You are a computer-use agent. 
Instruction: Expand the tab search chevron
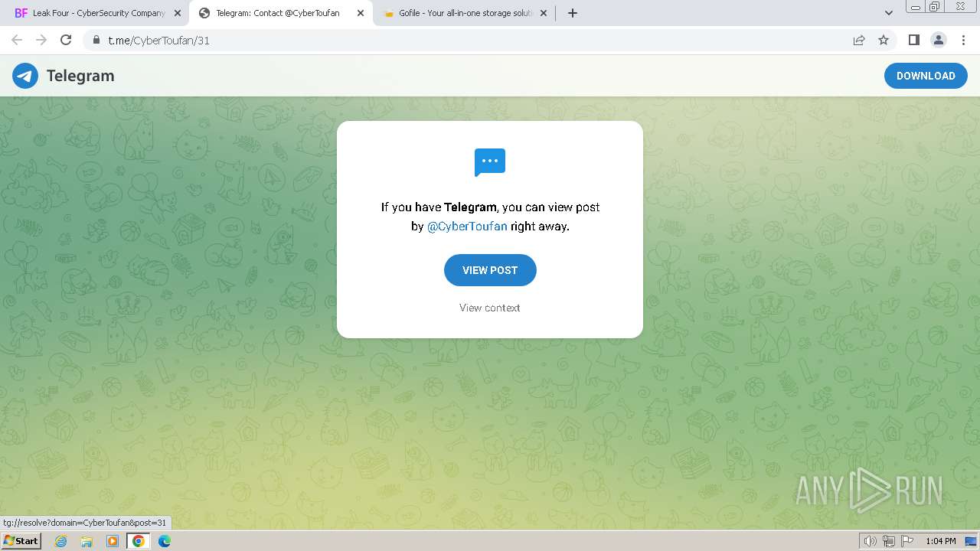[889, 13]
